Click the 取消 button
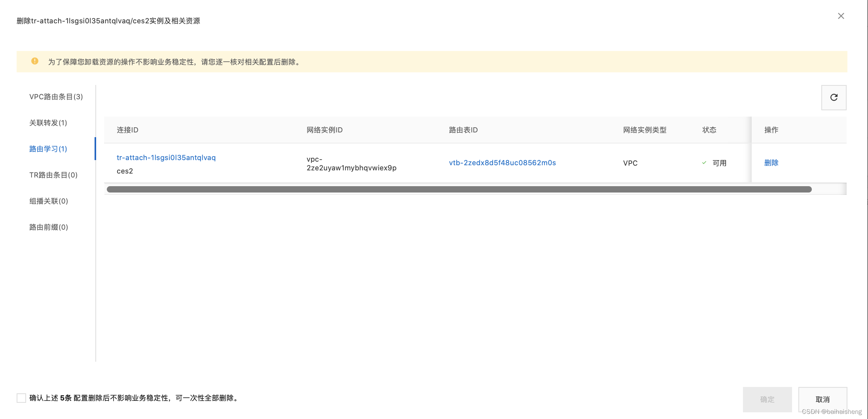This screenshot has height=419, width=868. (x=823, y=399)
